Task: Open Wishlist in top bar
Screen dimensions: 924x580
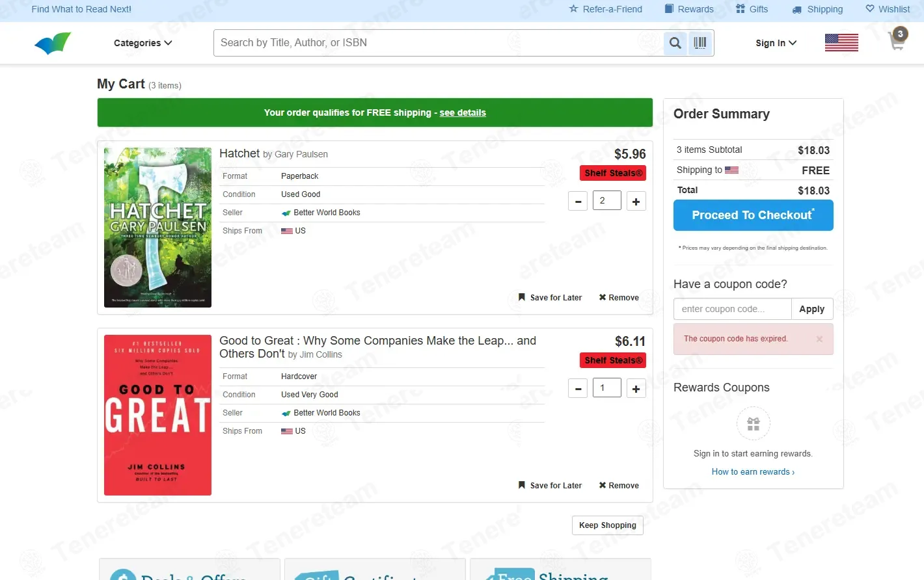Action: (888, 9)
